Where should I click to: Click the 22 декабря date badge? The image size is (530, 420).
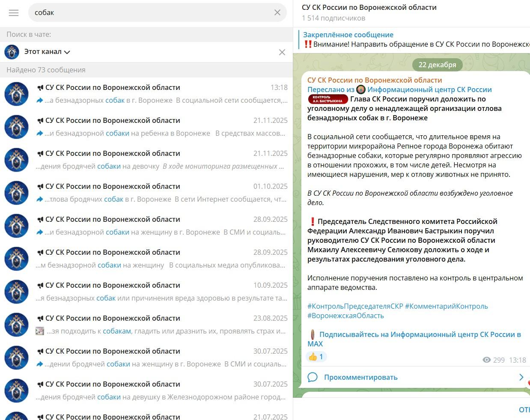(x=437, y=65)
